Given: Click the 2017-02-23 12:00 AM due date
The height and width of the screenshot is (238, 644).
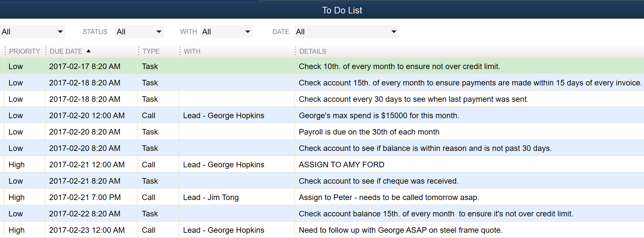Looking at the screenshot, I should tap(87, 230).
